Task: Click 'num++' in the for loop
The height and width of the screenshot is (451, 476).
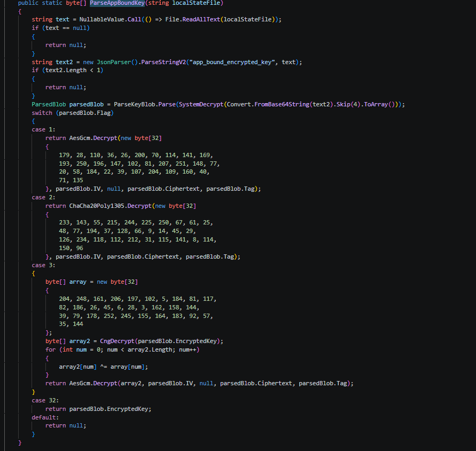Action: point(188,350)
